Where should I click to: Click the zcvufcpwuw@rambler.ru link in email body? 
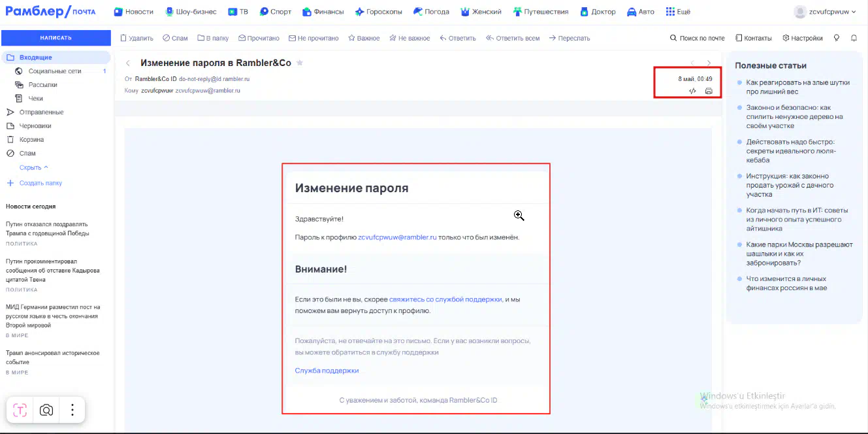click(397, 237)
